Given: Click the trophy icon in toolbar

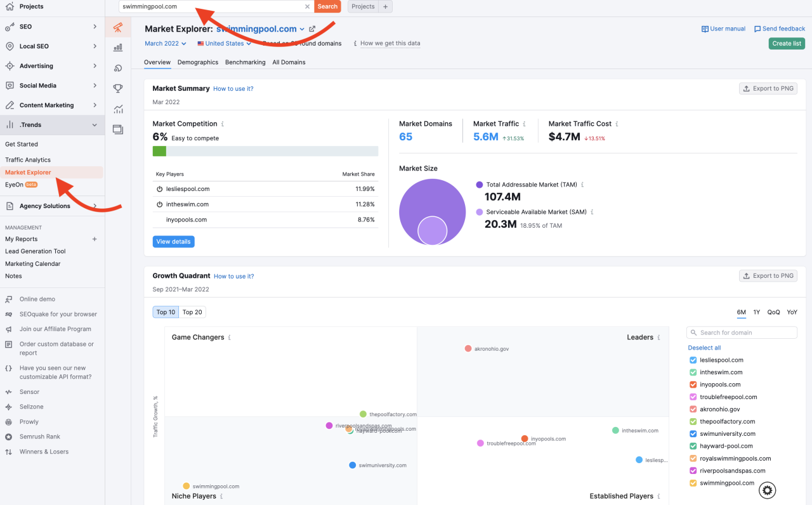Looking at the screenshot, I should pyautogui.click(x=118, y=88).
